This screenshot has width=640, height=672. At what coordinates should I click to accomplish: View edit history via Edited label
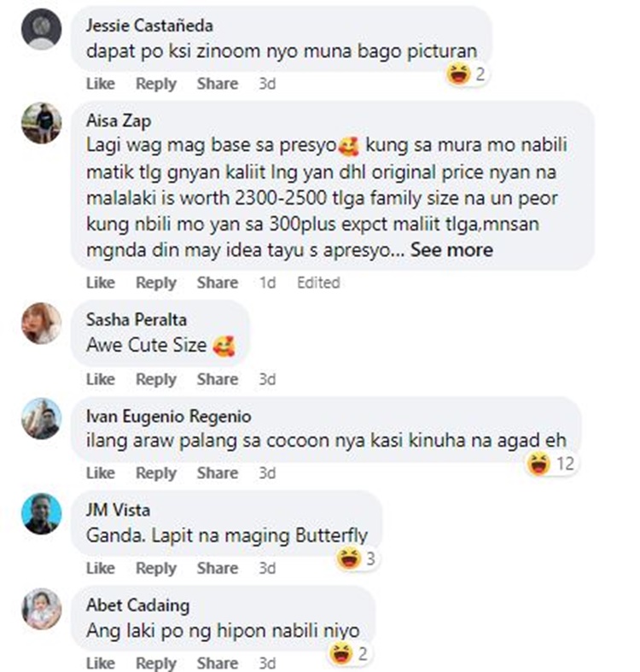point(318,283)
